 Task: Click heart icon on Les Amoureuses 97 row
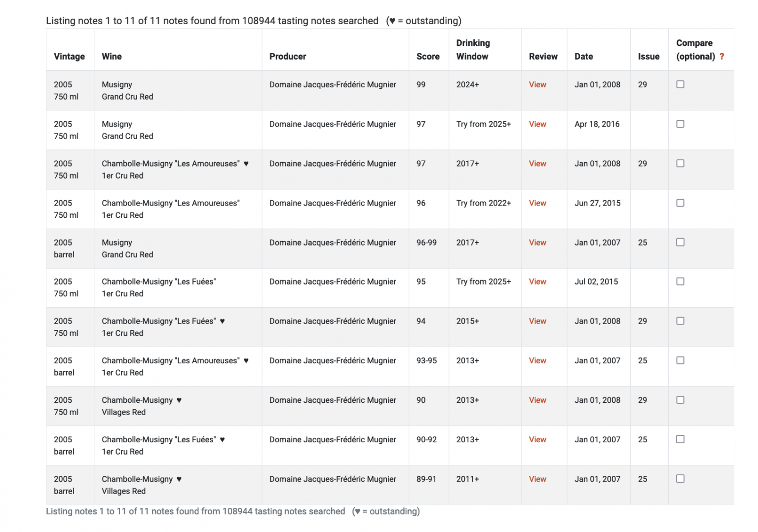(x=246, y=164)
